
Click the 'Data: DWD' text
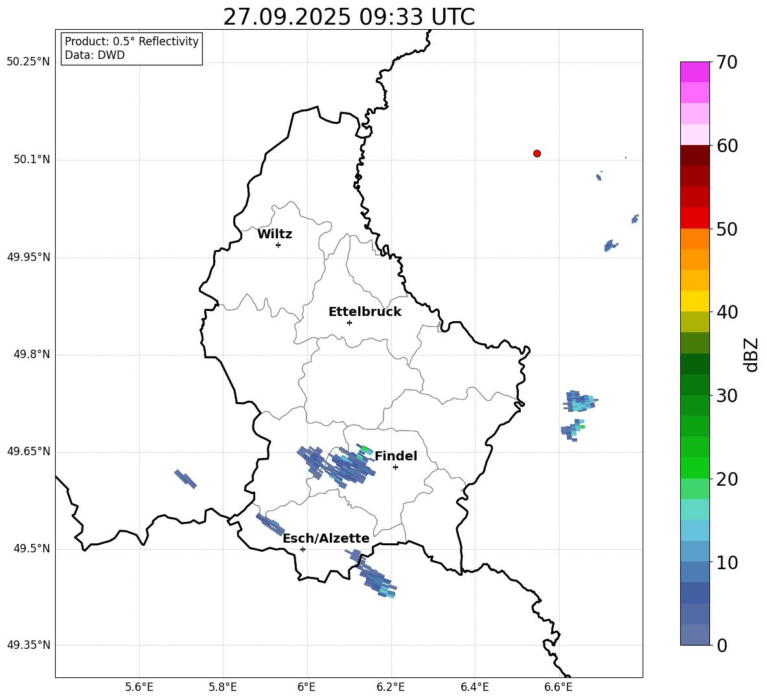point(95,55)
